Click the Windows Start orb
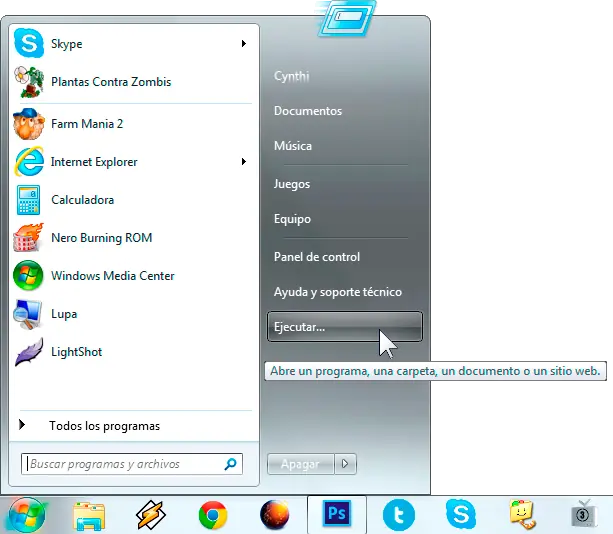The width and height of the screenshot is (613, 534). [x=27, y=515]
